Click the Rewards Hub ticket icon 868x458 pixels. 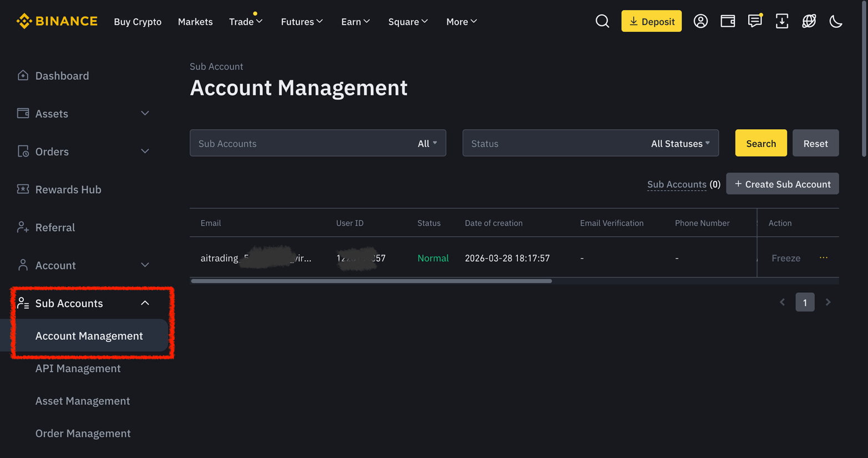click(23, 189)
